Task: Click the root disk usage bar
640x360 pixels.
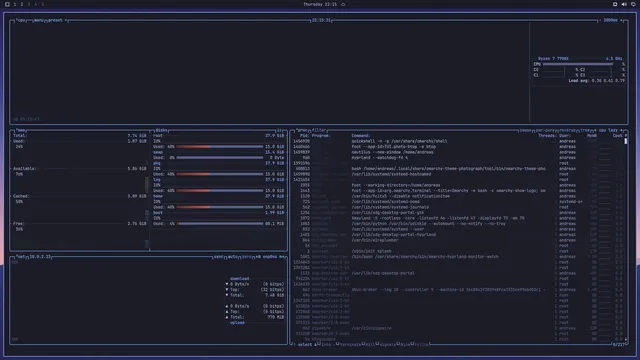Action: (220, 147)
